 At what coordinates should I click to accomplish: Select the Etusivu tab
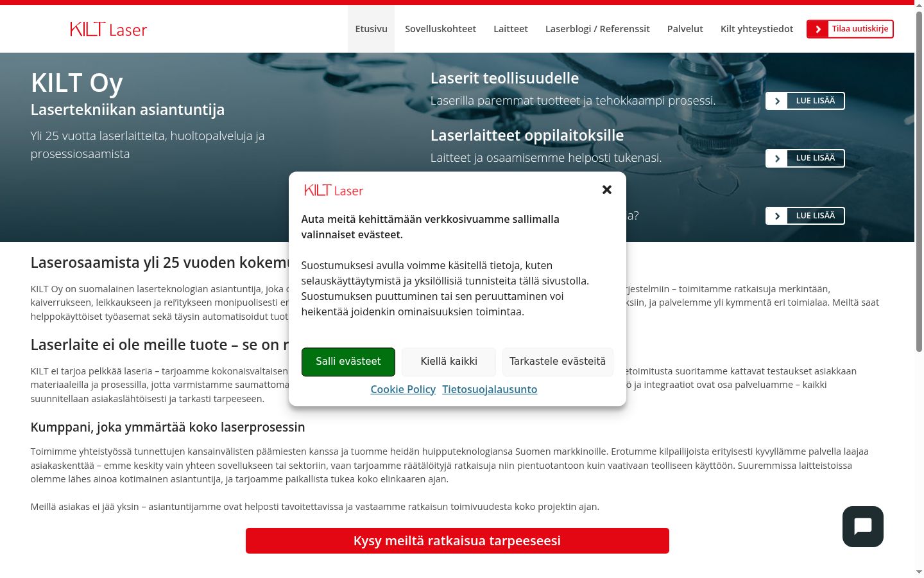tap(371, 29)
